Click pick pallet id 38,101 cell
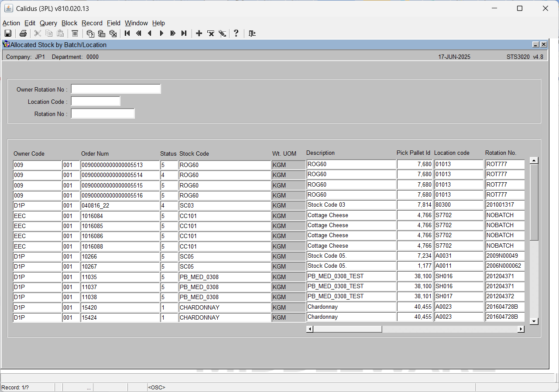The height and width of the screenshot is (392, 559). pyautogui.click(x=415, y=297)
